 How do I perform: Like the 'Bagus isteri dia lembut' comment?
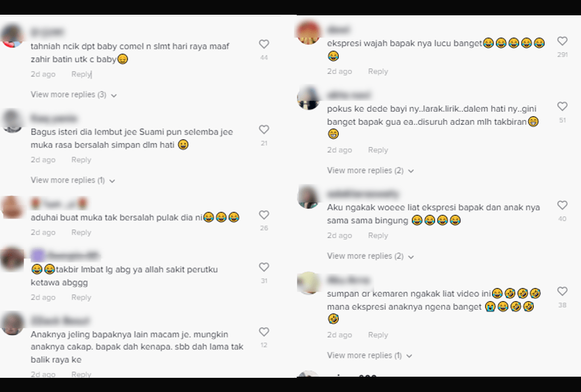(264, 130)
